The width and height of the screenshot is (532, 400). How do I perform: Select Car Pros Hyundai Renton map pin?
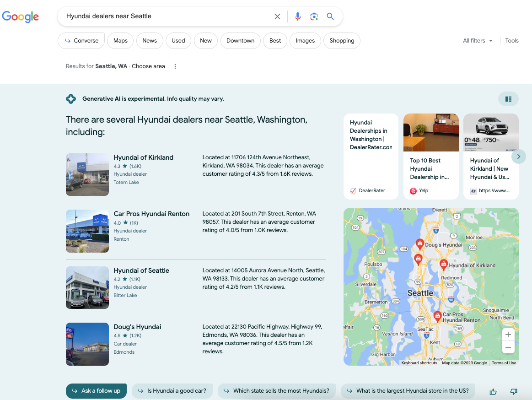click(437, 316)
